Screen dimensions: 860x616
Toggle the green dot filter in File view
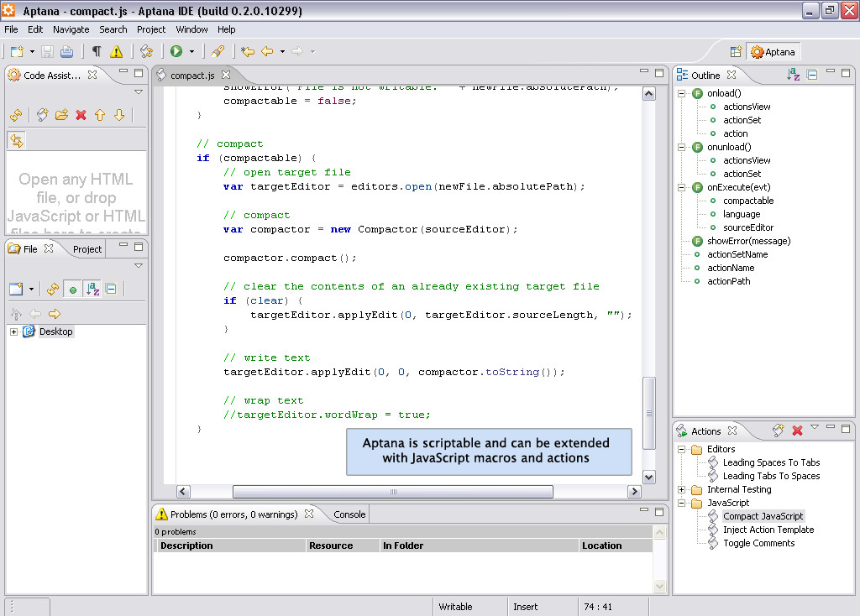[x=72, y=289]
